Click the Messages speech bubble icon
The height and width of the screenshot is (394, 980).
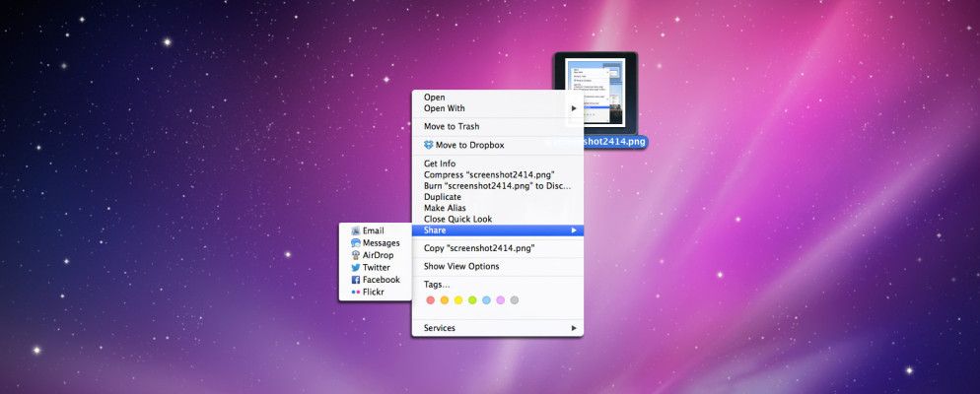(x=356, y=243)
